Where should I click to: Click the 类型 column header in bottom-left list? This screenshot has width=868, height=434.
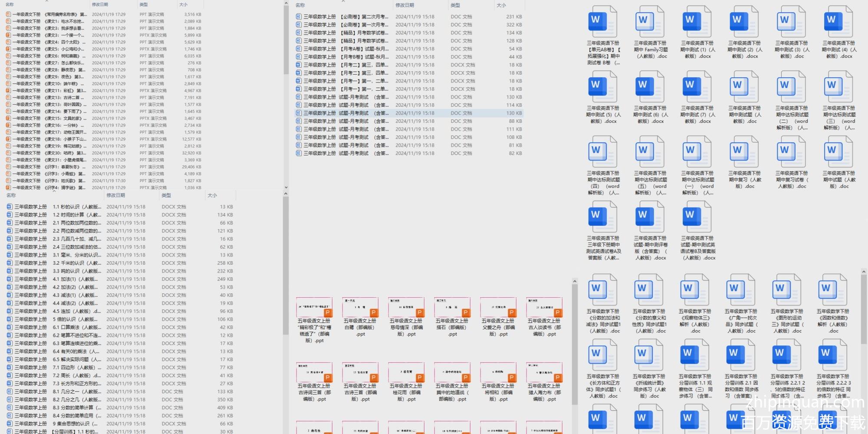(166, 195)
